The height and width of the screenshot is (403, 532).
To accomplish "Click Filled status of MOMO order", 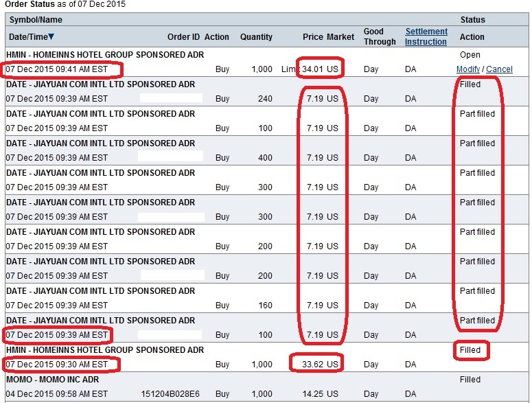I will pos(470,379).
